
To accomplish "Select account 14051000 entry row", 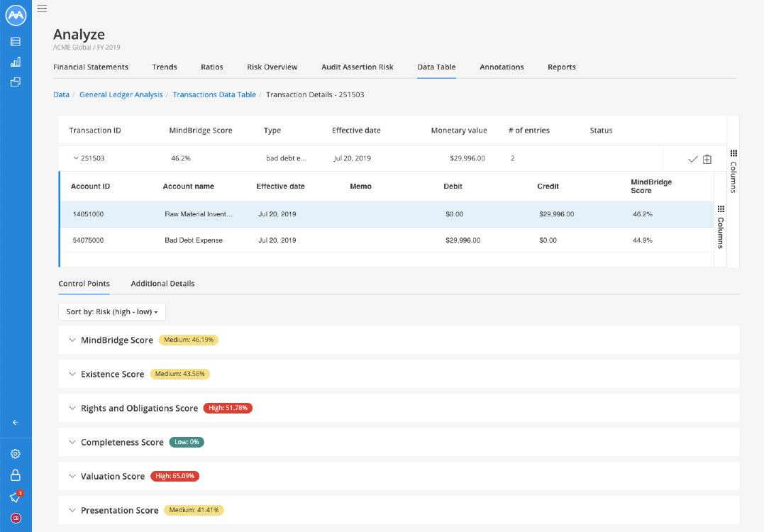I will (387, 214).
